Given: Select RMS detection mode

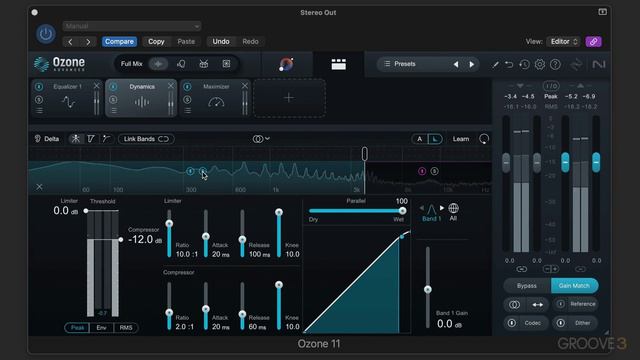Looking at the screenshot, I should (126, 328).
